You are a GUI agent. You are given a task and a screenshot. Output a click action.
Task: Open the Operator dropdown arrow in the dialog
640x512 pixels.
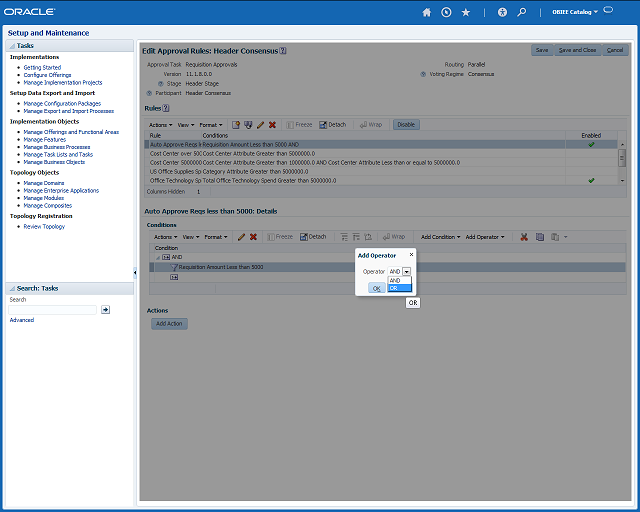(407, 272)
